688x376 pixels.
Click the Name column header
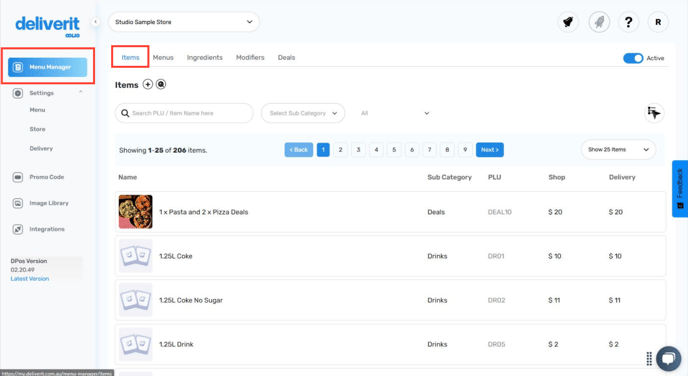(x=128, y=177)
